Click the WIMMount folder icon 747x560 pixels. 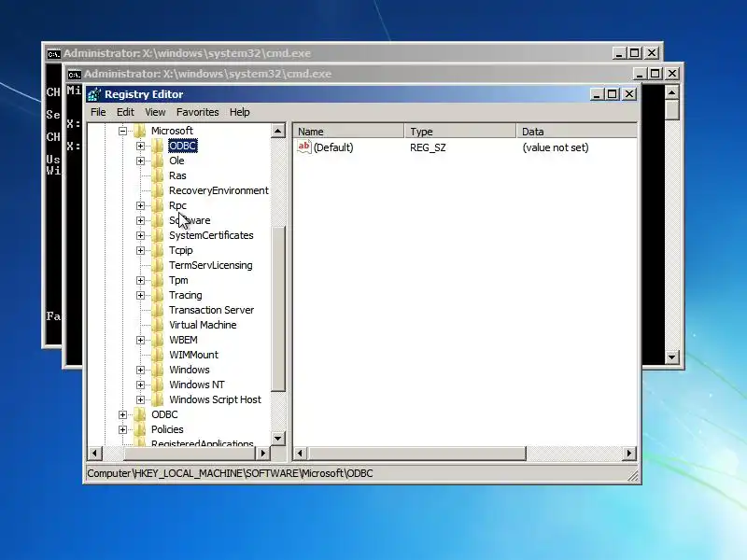pos(158,355)
